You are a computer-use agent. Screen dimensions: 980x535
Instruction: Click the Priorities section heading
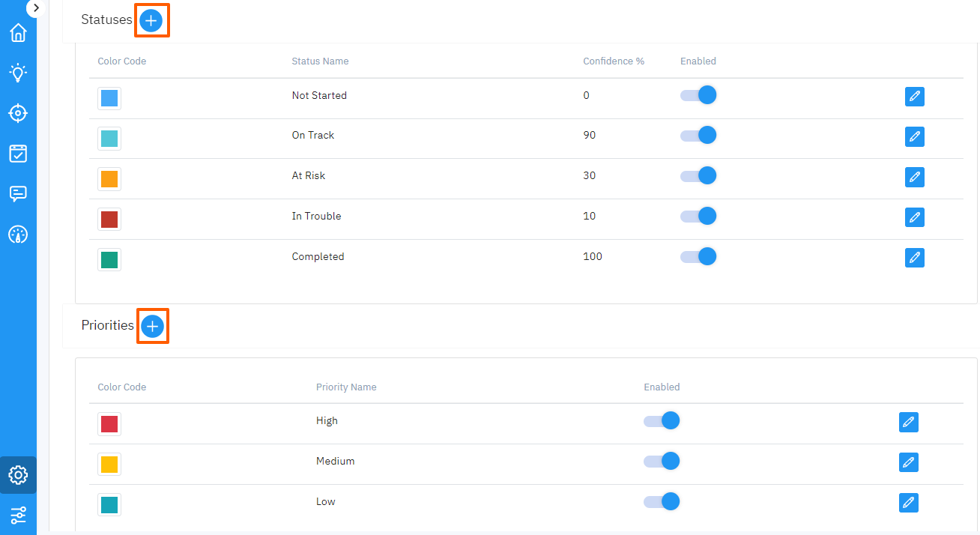[107, 326]
